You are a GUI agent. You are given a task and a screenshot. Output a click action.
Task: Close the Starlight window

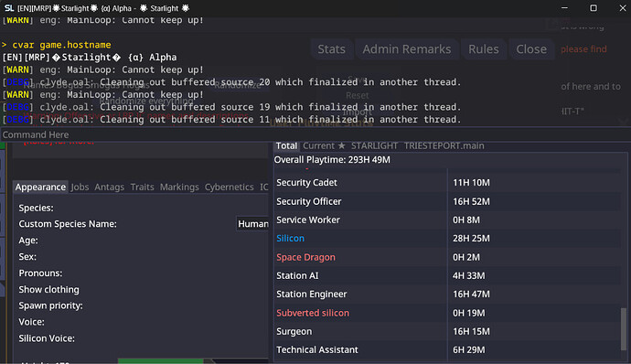pyautogui.click(x=622, y=8)
